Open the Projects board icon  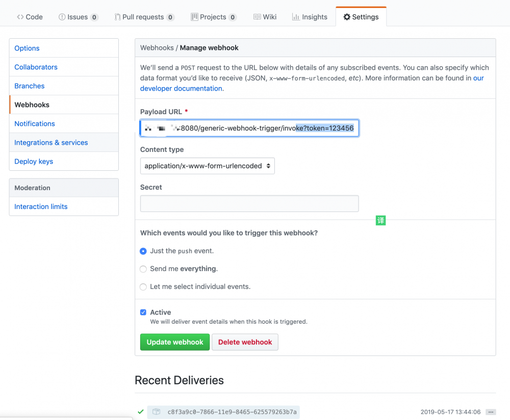(x=194, y=17)
